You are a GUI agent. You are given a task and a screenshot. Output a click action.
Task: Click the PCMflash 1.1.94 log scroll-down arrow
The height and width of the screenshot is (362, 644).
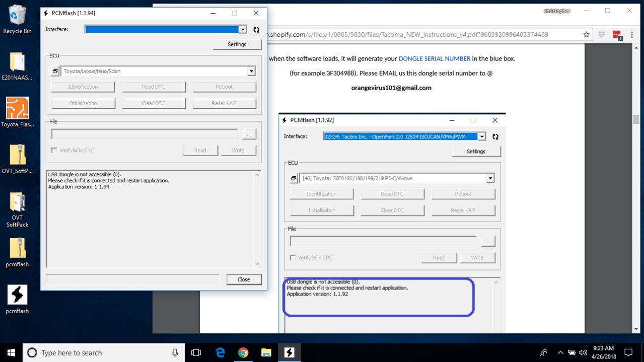point(257,264)
